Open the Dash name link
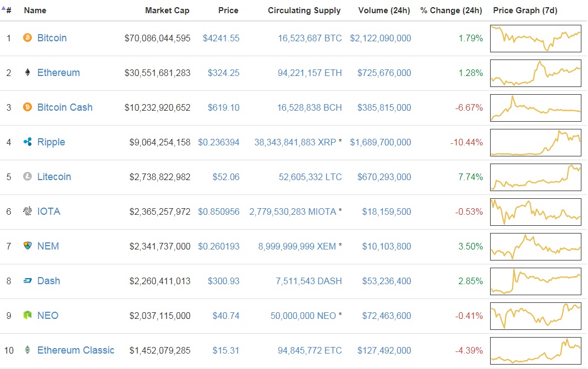The width and height of the screenshot is (588, 369). click(x=49, y=281)
